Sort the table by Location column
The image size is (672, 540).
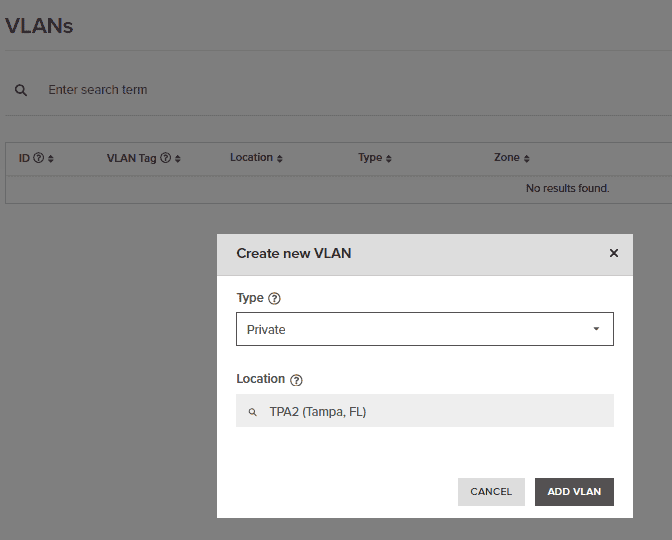pyautogui.click(x=279, y=159)
